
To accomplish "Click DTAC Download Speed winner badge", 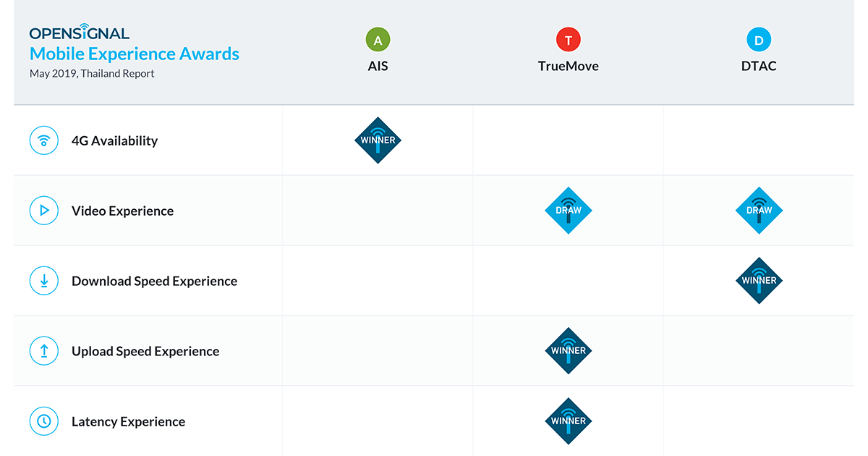I will tap(759, 280).
